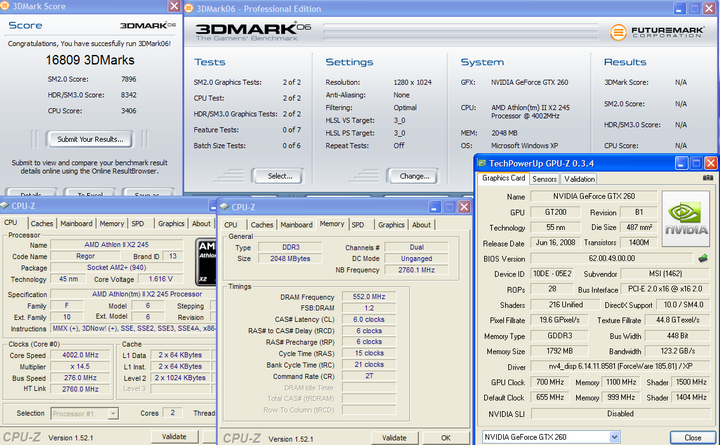Click the GPU-Z screenshot camera icon
720x445 pixels.
tap(708, 178)
